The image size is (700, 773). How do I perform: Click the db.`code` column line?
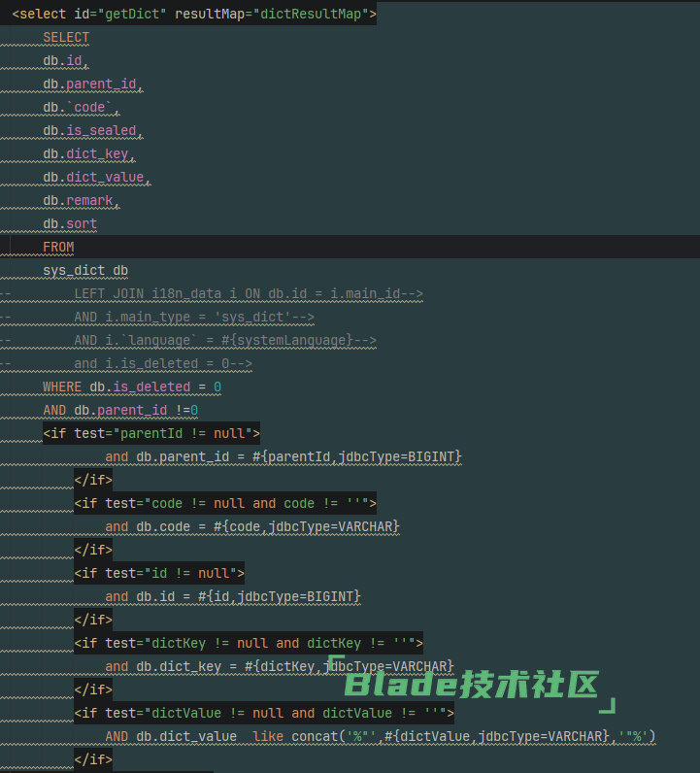[82, 107]
